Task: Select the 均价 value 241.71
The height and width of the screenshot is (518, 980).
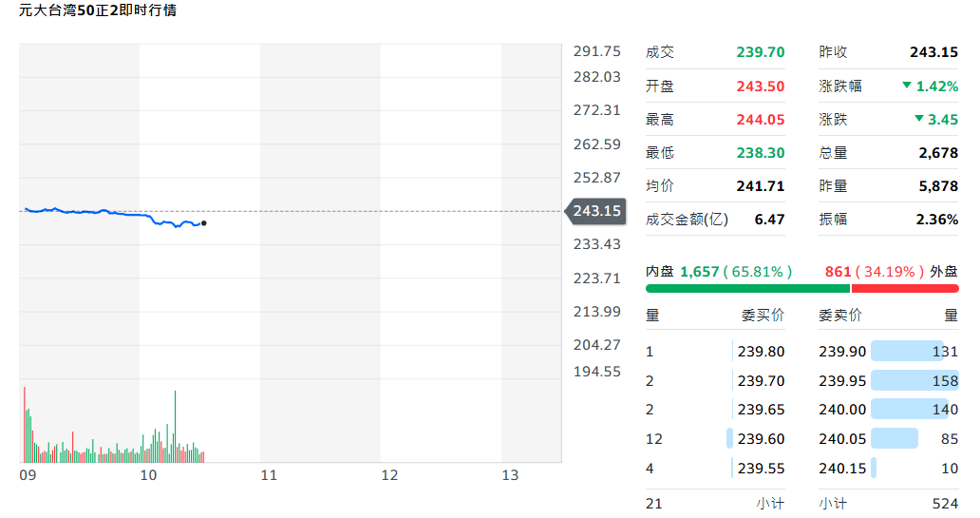Action: click(x=760, y=185)
